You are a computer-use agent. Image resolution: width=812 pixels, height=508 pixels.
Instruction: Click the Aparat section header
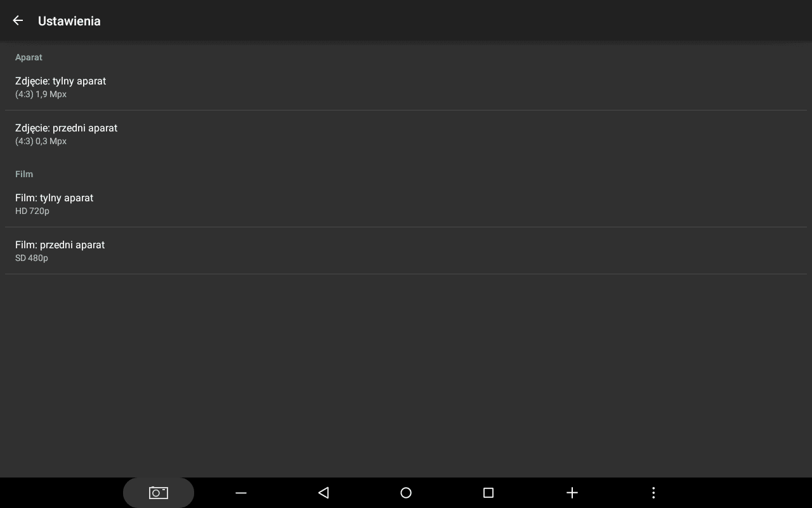(29, 57)
